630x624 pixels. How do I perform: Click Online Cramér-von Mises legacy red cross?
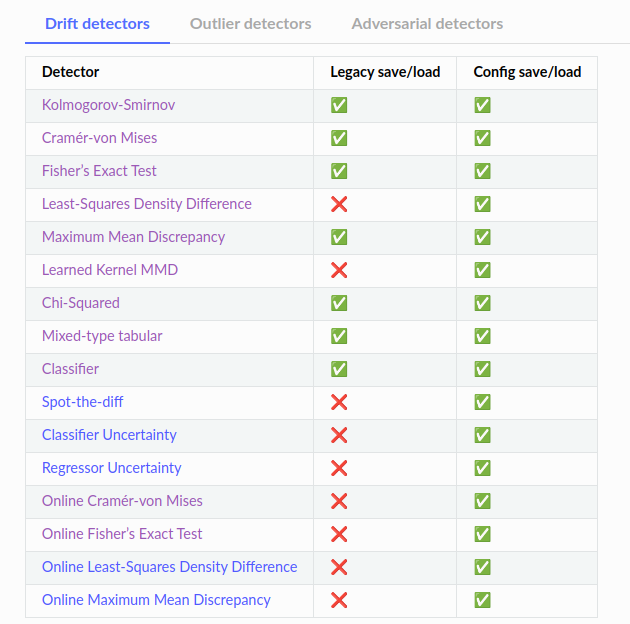click(339, 501)
